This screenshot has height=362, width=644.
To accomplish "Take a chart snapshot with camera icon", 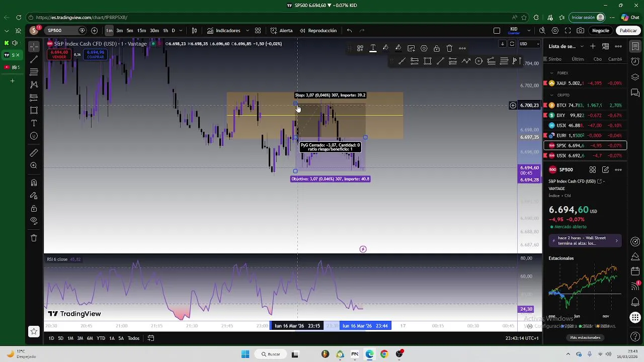I will click(581, 31).
